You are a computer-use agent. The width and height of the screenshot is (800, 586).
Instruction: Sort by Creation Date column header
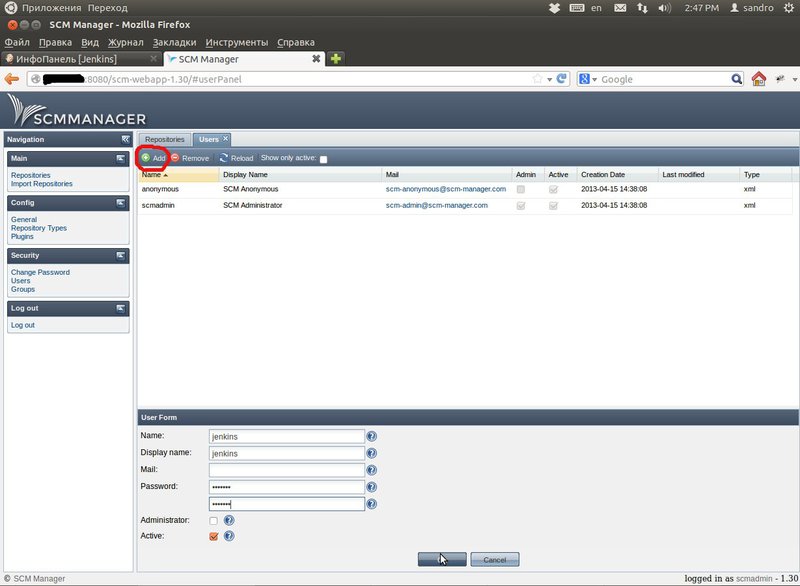(x=617, y=174)
